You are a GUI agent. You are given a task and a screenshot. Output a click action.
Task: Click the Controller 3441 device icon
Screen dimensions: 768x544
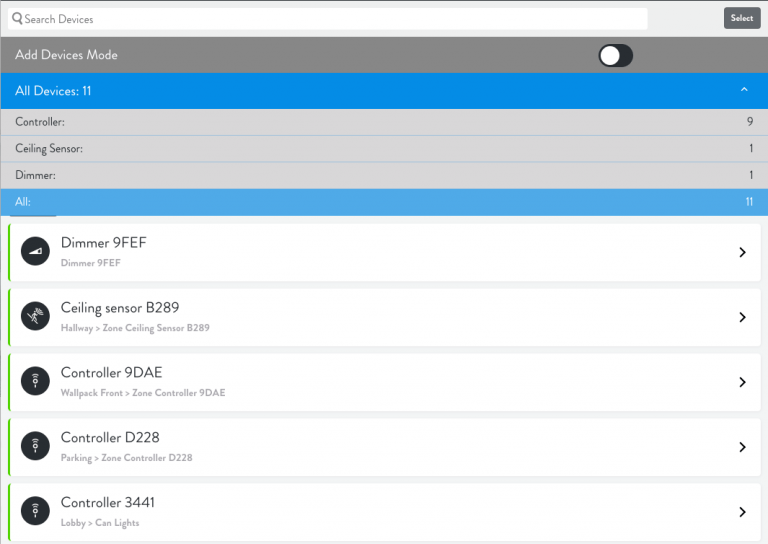coord(35,512)
